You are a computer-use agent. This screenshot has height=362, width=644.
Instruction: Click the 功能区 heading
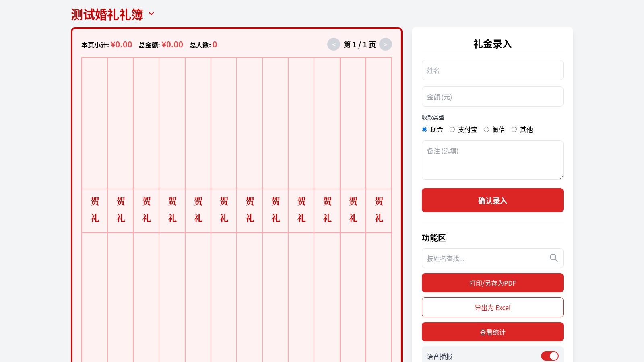pos(434,238)
